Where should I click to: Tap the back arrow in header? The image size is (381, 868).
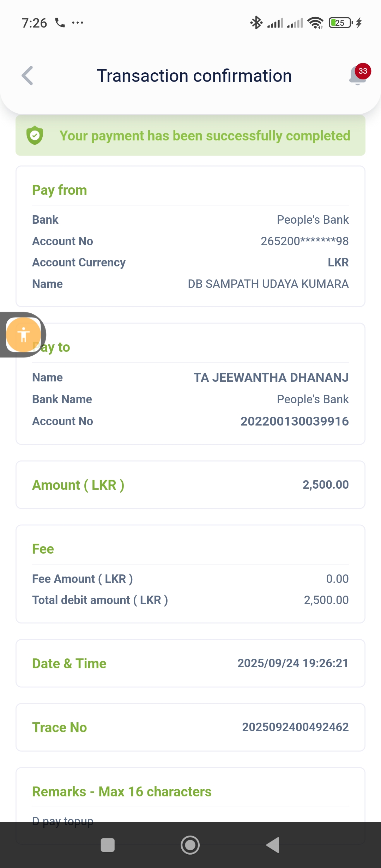pyautogui.click(x=28, y=76)
